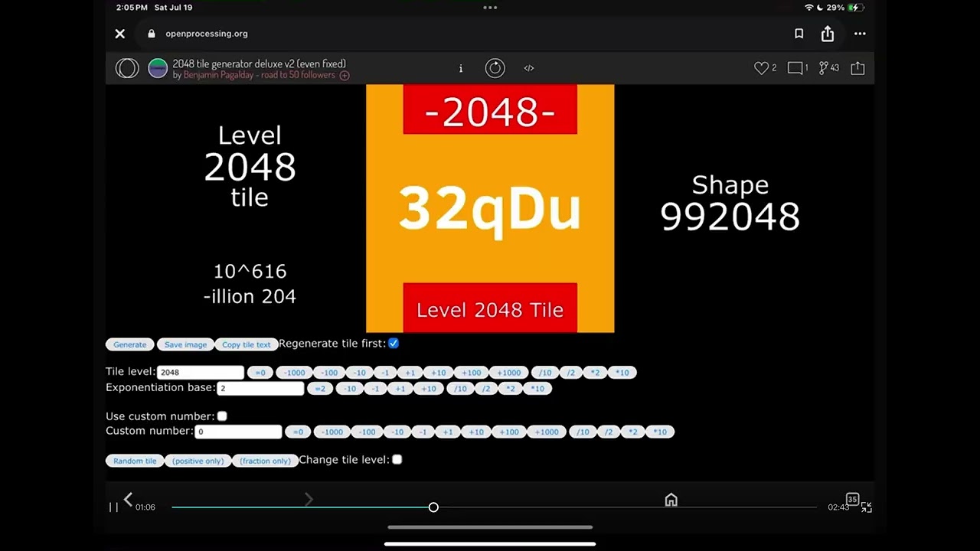The height and width of the screenshot is (551, 980).
Task: Follow author with plus icon
Action: click(x=345, y=75)
